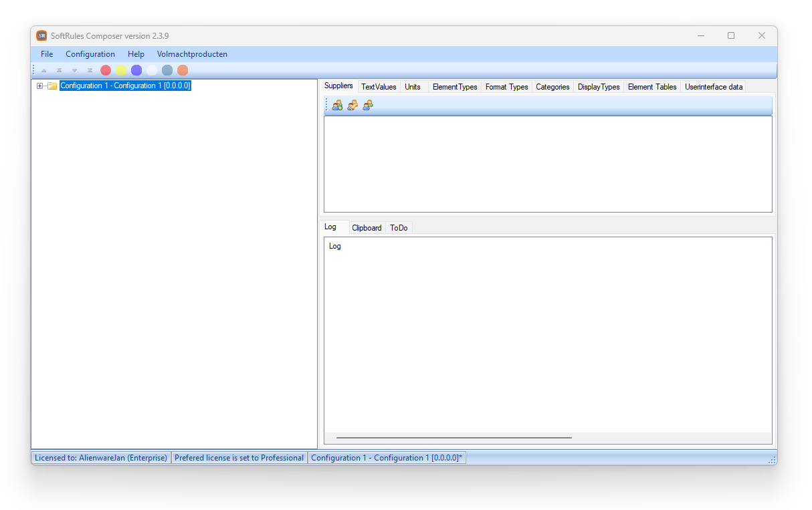This screenshot has width=812, height=510.
Task: Click the 'Configuration 1 - Configuration 1 [0.0.0.0]*' status entry
Action: tap(387, 458)
